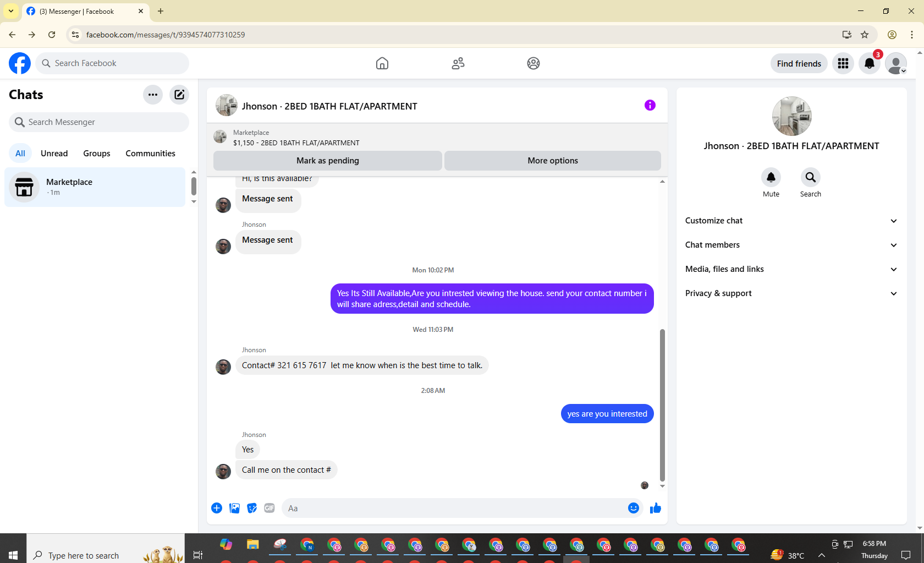Image resolution: width=924 pixels, height=563 pixels.
Task: Click the 'Contact# 321 615 7617' message
Action: [362, 365]
